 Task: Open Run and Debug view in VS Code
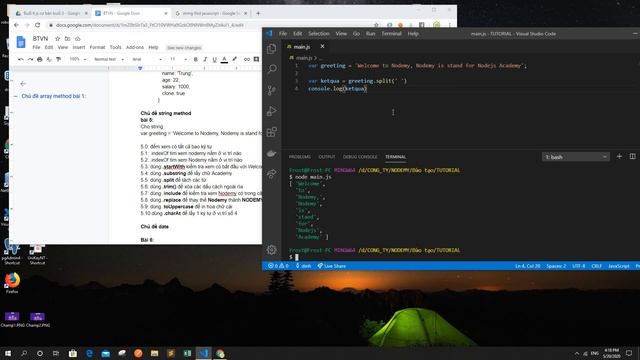tap(271, 111)
